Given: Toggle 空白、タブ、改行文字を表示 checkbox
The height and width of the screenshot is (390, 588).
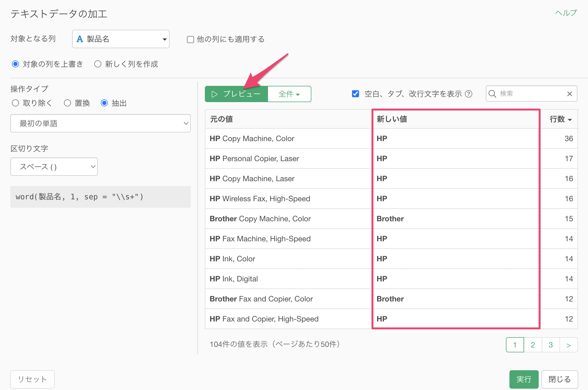Looking at the screenshot, I should [356, 94].
